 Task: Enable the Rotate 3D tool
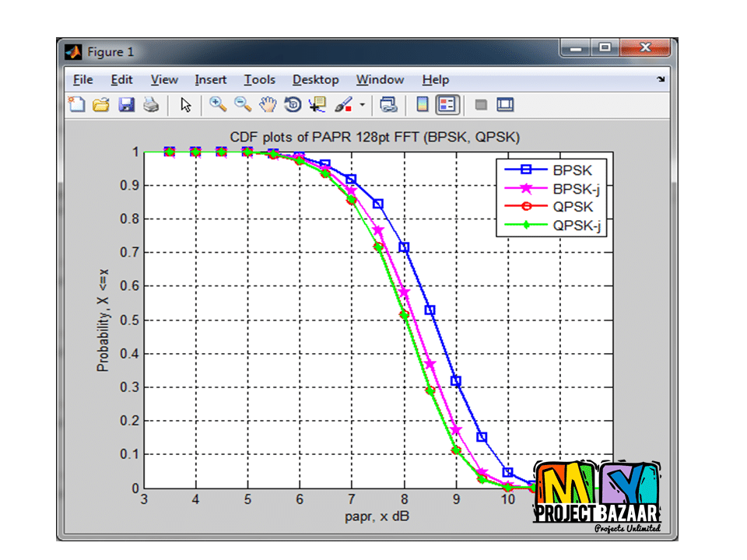(x=293, y=105)
